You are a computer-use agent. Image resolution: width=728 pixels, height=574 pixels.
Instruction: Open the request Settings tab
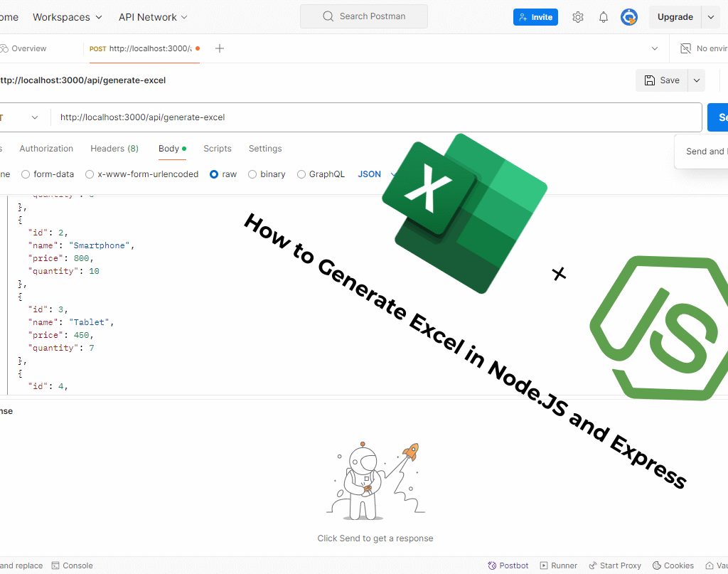(265, 149)
